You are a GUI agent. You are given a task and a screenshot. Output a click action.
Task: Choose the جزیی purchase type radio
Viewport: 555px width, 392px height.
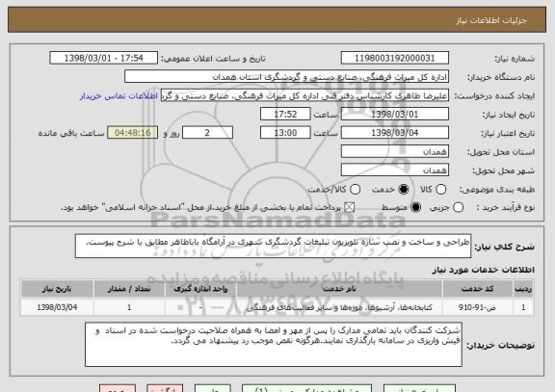[x=458, y=207]
